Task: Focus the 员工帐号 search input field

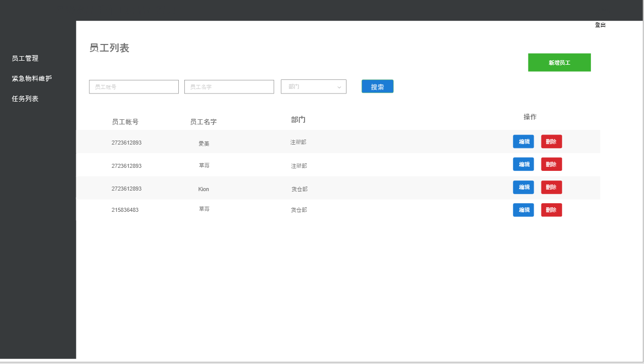Action: [x=134, y=87]
